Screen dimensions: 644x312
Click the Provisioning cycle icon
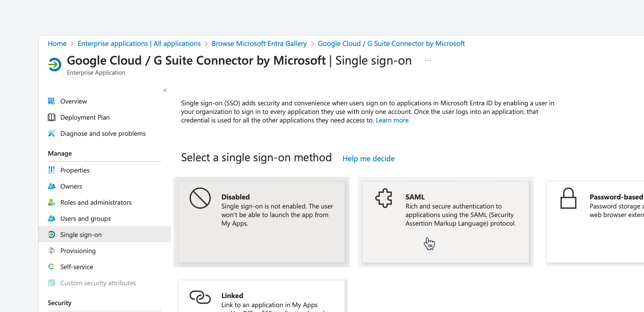51,250
